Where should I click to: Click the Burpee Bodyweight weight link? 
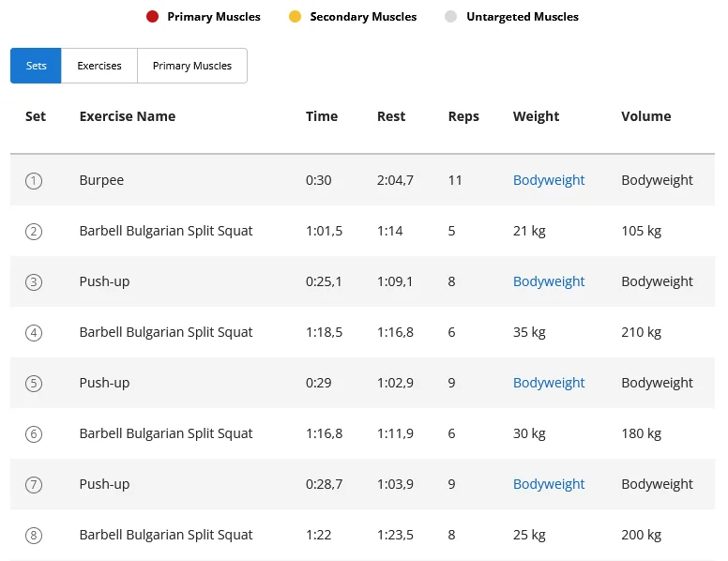(549, 180)
